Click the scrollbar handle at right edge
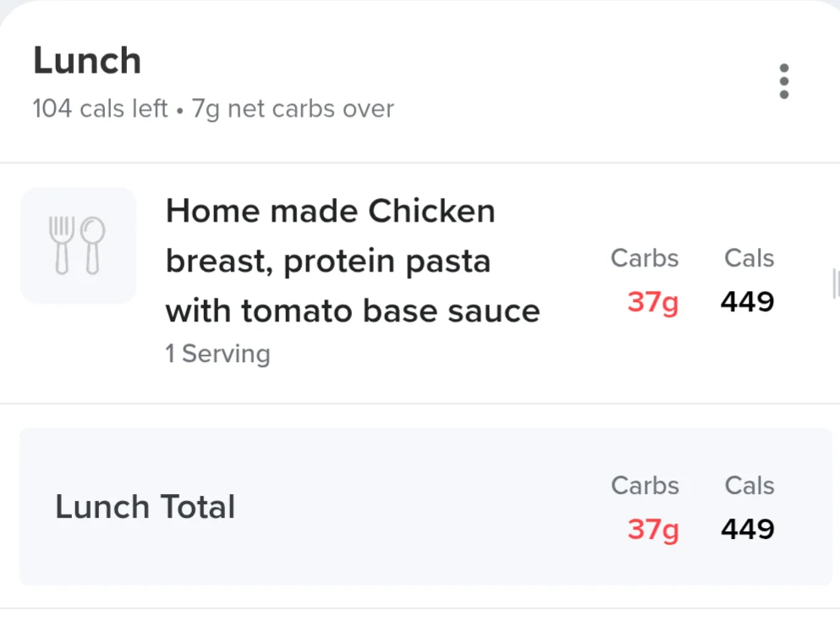 836,283
